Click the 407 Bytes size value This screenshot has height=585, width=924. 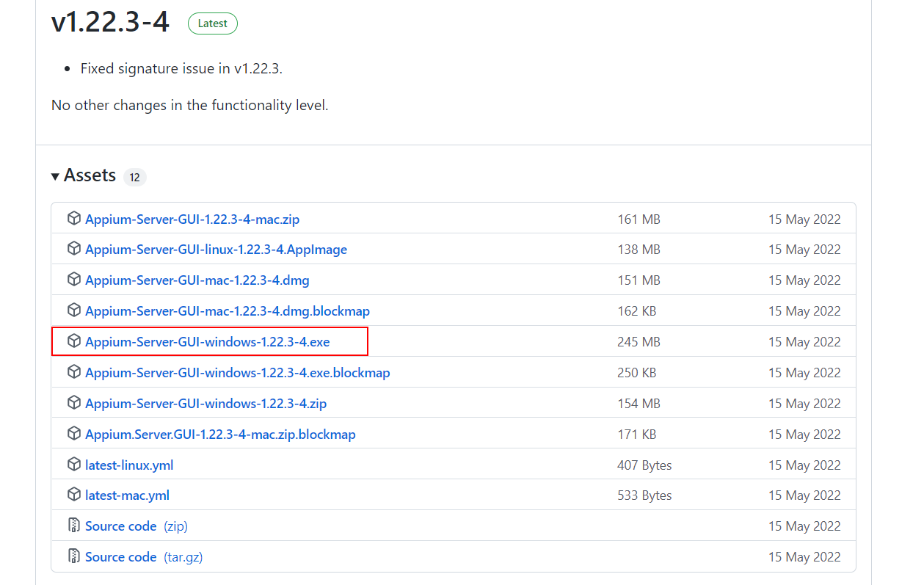(644, 465)
